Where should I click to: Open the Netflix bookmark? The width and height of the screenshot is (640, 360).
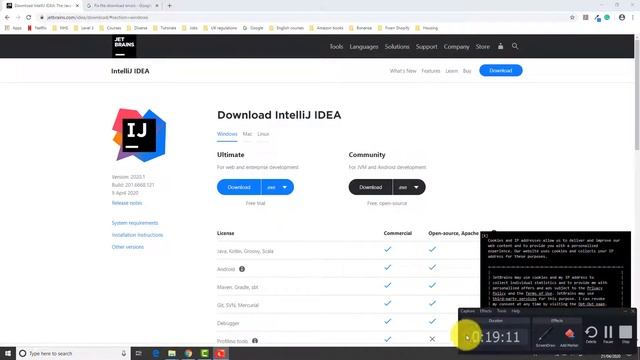[x=37, y=28]
